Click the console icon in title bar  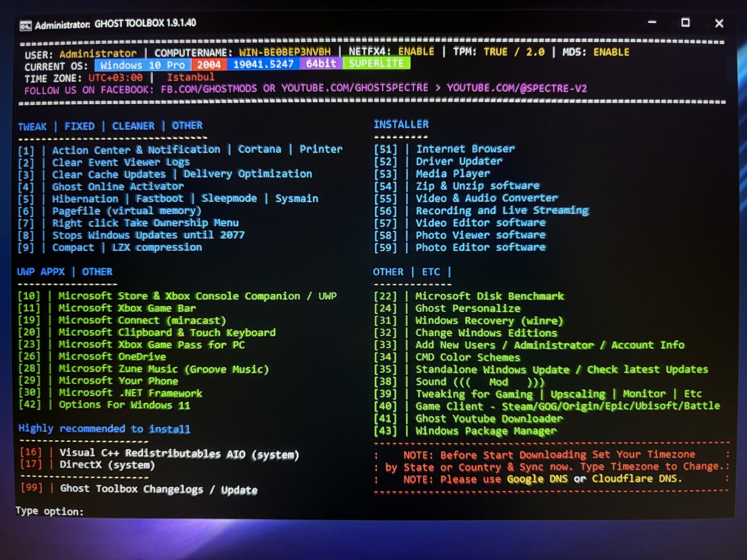(25, 25)
